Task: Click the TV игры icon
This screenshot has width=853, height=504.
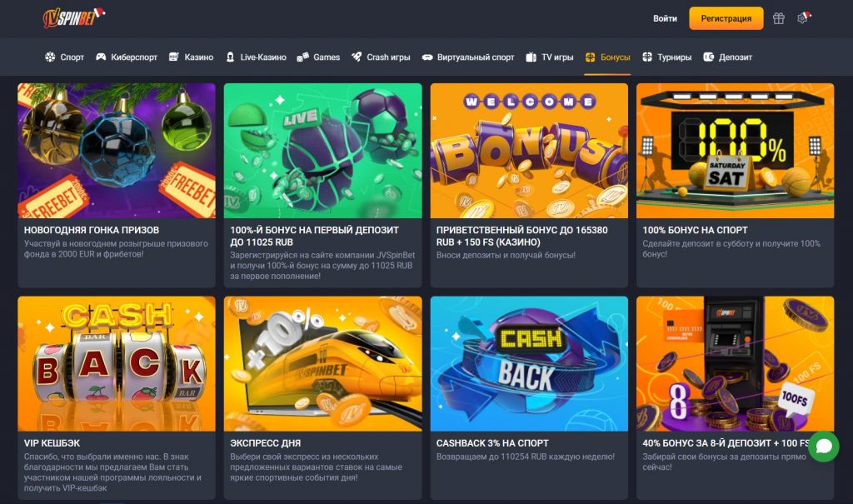Action: tap(531, 57)
